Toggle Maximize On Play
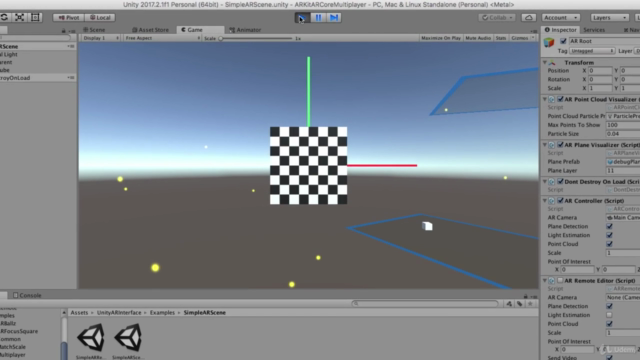Image resolution: width=640 pixels, height=360 pixels. (x=441, y=38)
